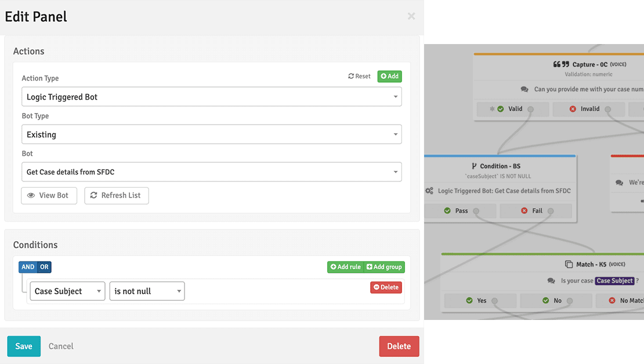Open the Case Subject field dropdown
The height and width of the screenshot is (364, 644).
click(x=67, y=292)
